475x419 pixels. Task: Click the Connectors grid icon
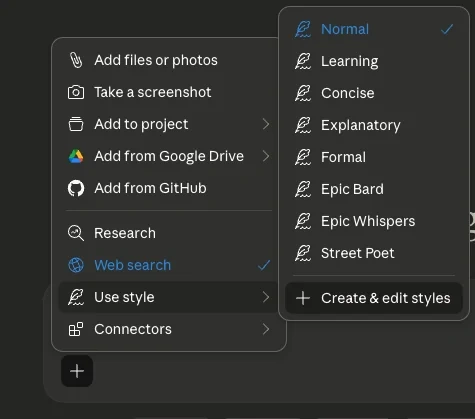76,329
